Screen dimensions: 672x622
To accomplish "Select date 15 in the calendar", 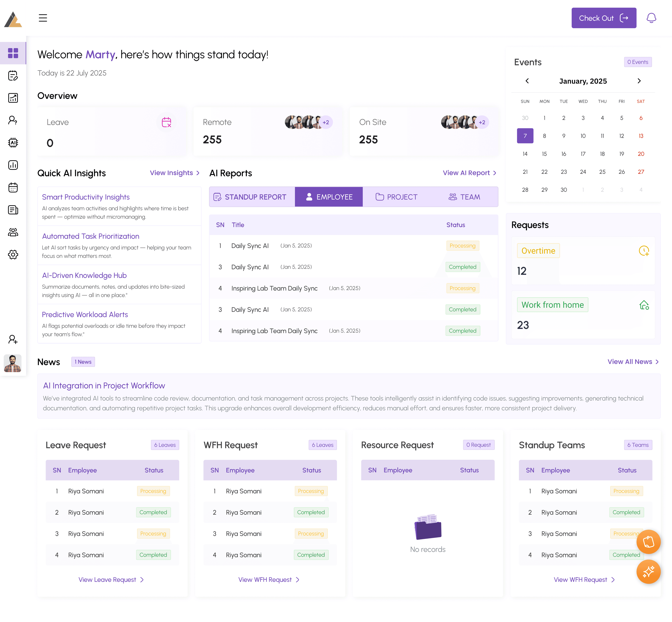I will (x=544, y=154).
